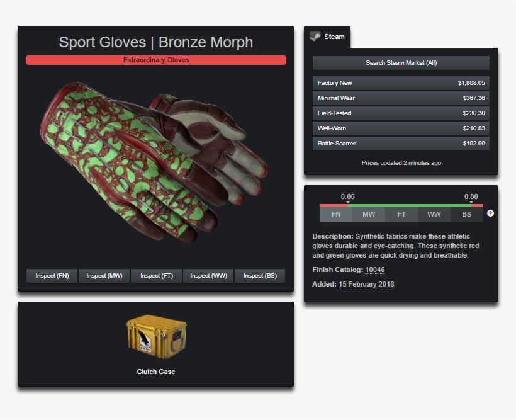Image resolution: width=516 pixels, height=420 pixels.
Task: Select the BS segment on wear bar
Action: pos(467,214)
